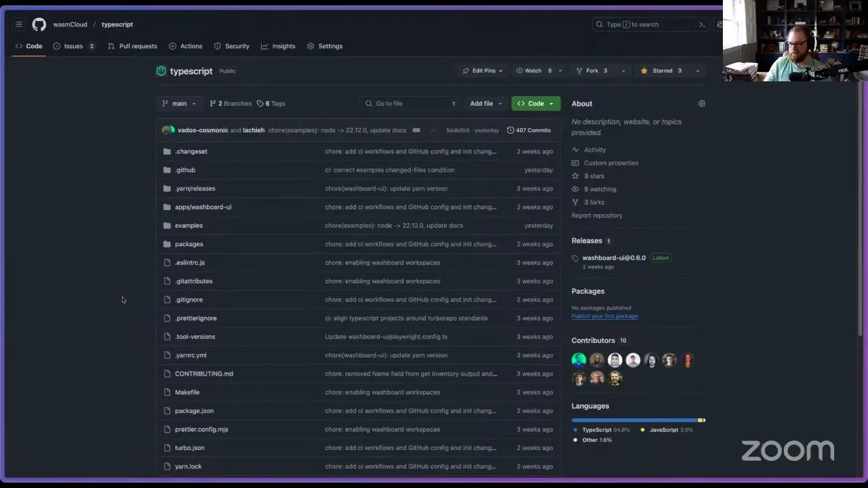Click the blue TypeScript segment of the language bar

pos(634,420)
